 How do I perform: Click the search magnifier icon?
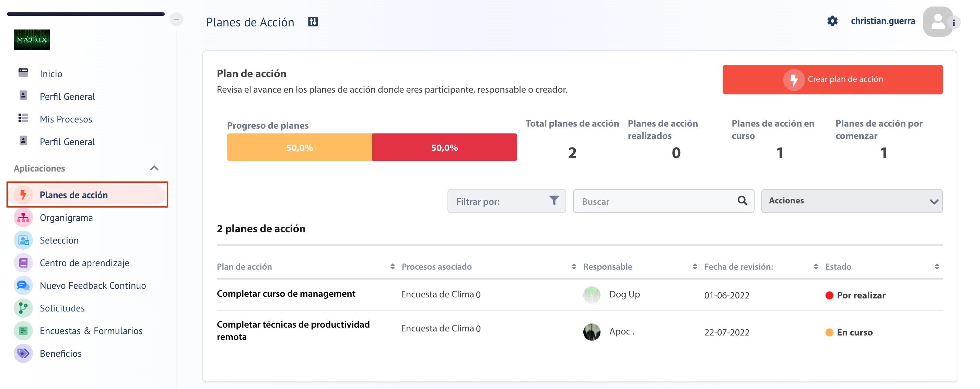pyautogui.click(x=742, y=200)
